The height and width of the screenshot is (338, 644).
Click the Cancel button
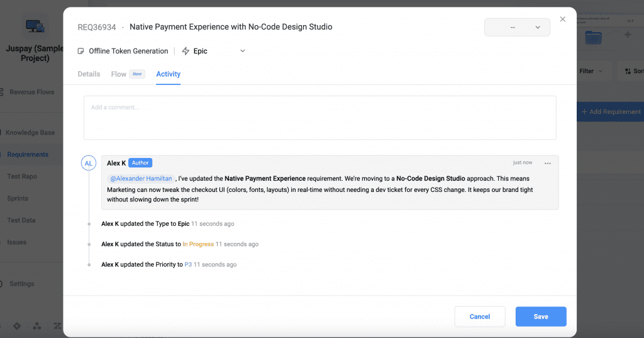click(480, 317)
